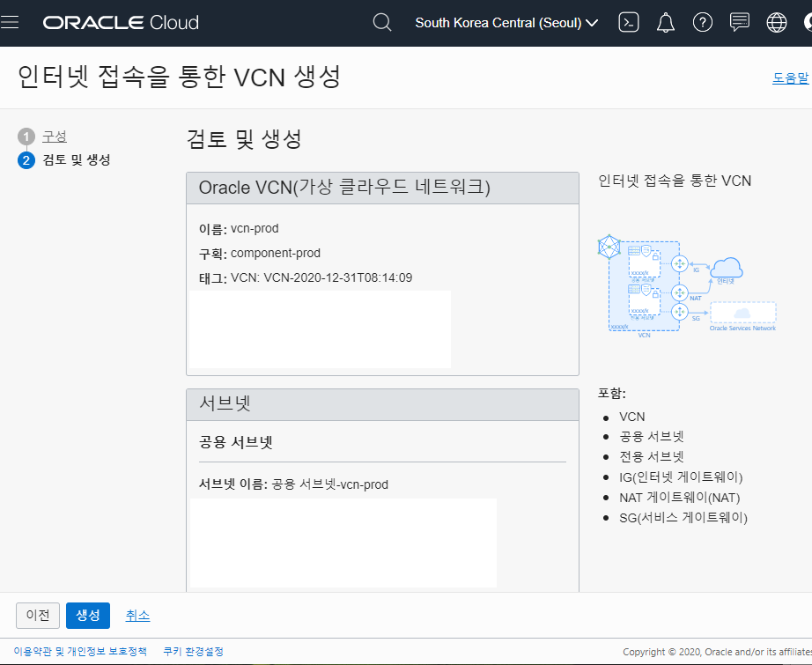Click the list item 전용 서브넷
Image resolution: width=812 pixels, height=665 pixels.
[x=652, y=457]
